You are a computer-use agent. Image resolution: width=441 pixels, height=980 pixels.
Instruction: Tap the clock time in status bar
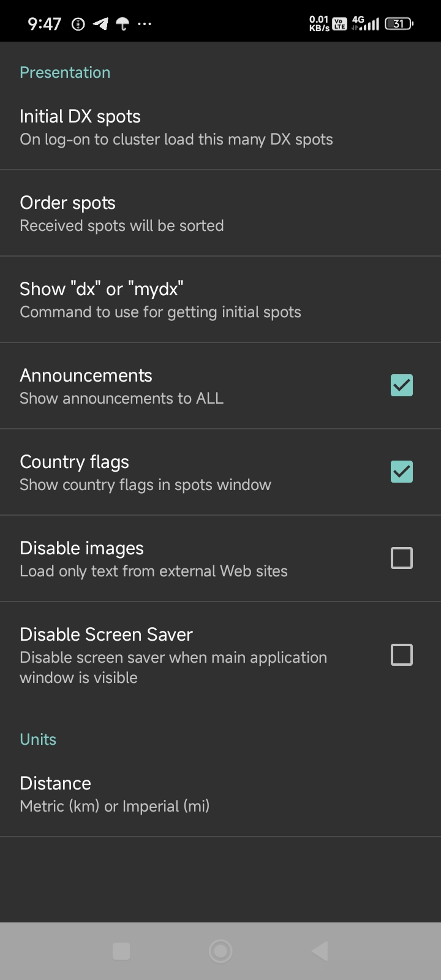click(x=45, y=24)
